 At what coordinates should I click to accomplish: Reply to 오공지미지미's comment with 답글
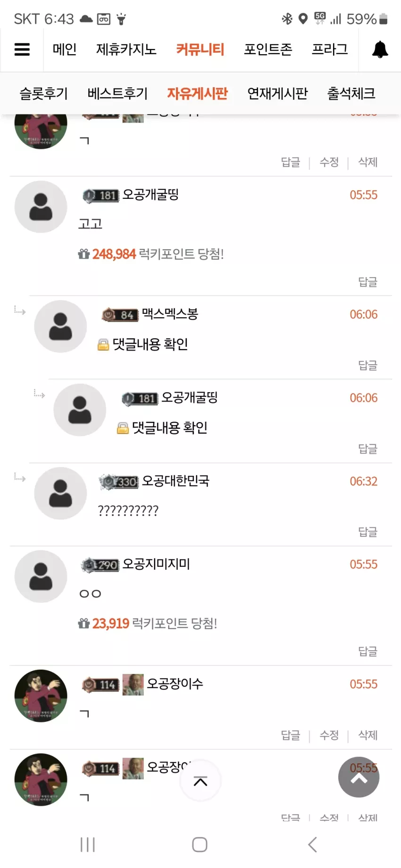coord(368,652)
